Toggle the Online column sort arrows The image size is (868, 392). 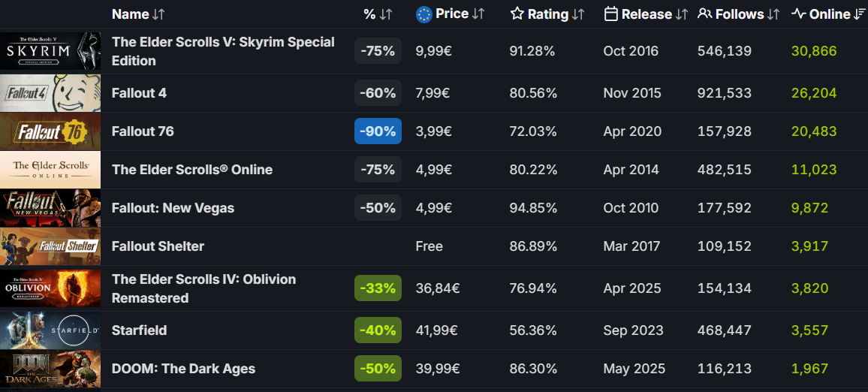point(860,14)
